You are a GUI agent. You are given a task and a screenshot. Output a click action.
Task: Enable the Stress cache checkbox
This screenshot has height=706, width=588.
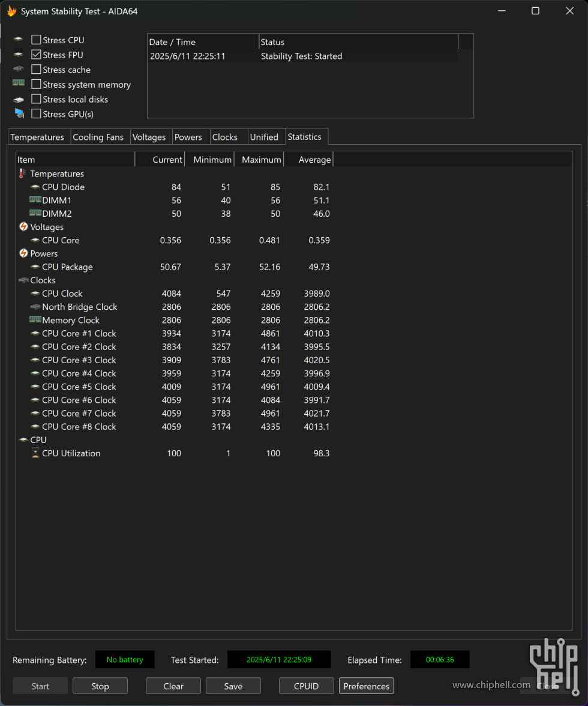pyautogui.click(x=36, y=70)
